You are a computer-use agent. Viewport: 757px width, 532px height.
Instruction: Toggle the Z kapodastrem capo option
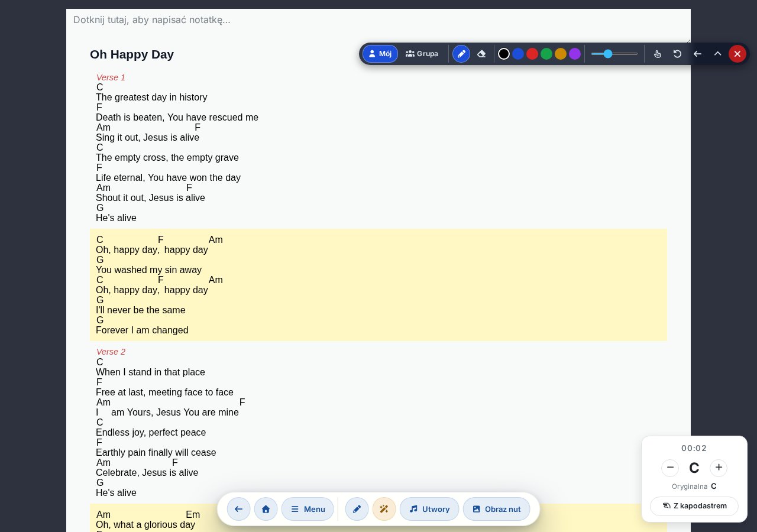[x=694, y=506]
